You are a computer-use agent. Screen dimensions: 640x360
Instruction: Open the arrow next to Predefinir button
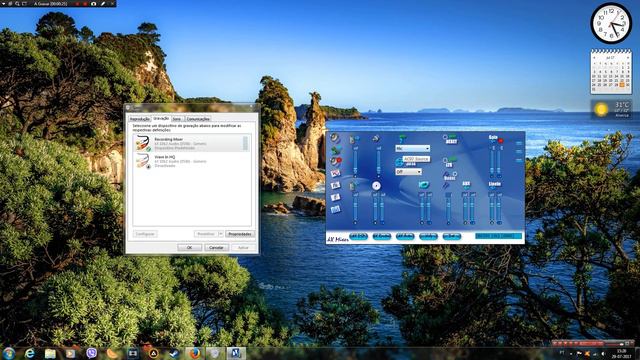pyautogui.click(x=221, y=234)
